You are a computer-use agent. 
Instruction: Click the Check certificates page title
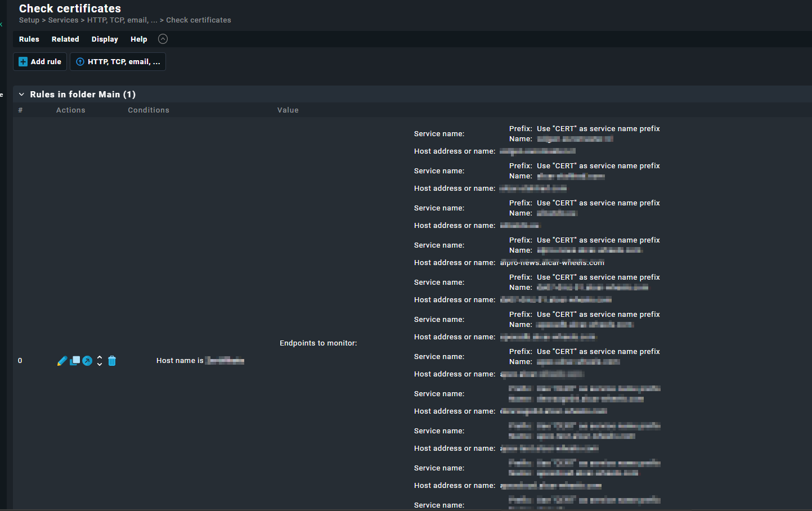point(70,8)
